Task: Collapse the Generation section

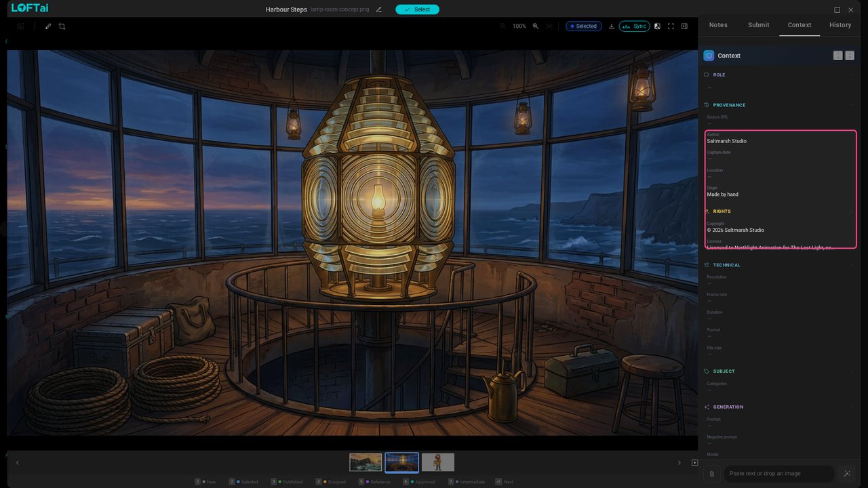Action: click(780, 407)
